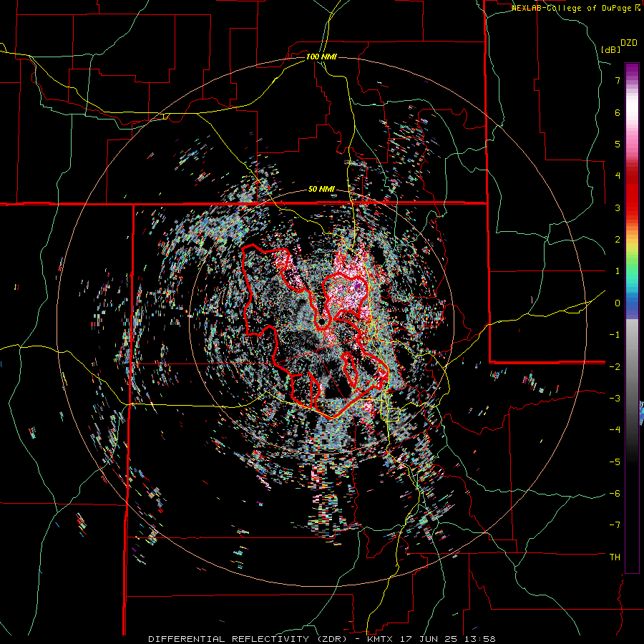
Task: Click the "13:58" timestamp in the caption
Action: pyautogui.click(x=482, y=639)
